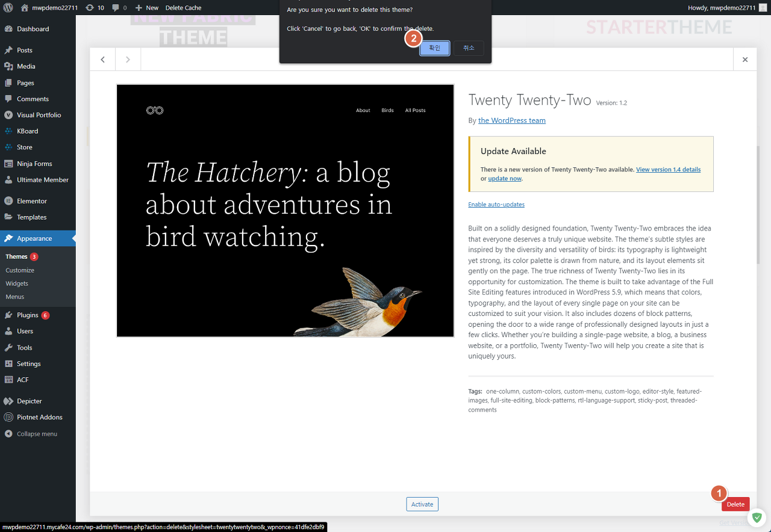The height and width of the screenshot is (532, 771).
Task: Click the Elementor icon in the sidebar
Action: (x=8, y=201)
